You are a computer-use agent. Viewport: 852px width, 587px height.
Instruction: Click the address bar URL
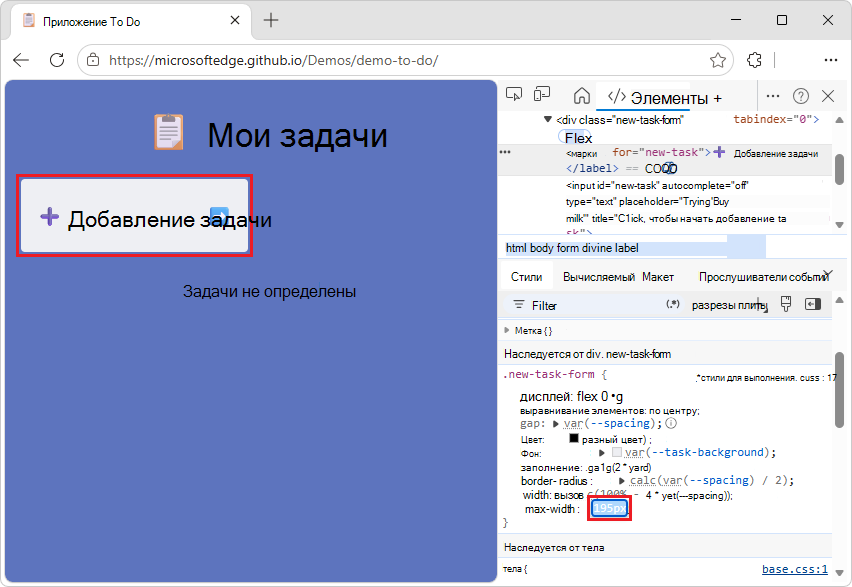pos(273,60)
